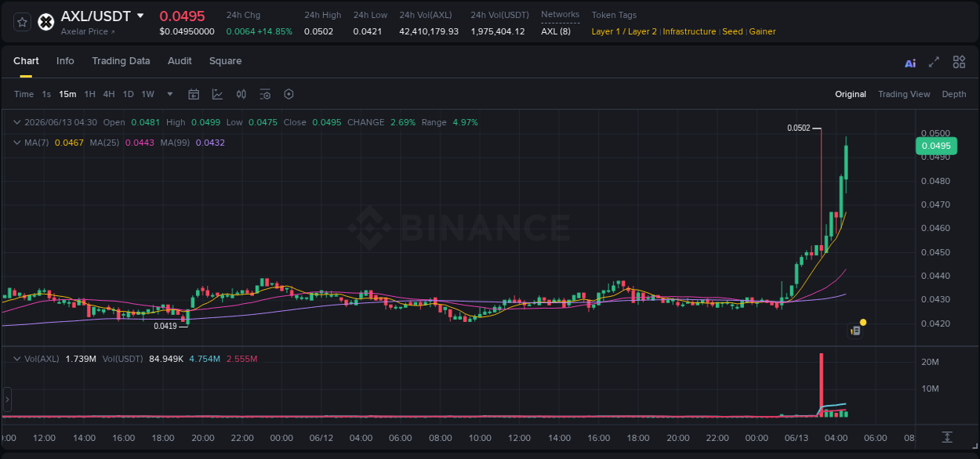
Task: Select the 4H interval
Action: (x=108, y=94)
